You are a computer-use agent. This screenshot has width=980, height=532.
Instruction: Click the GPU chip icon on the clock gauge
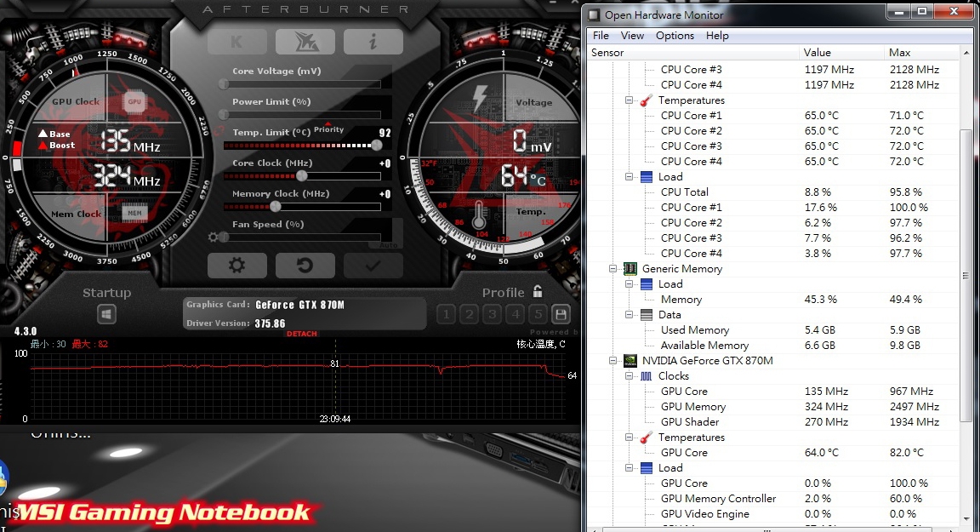[134, 101]
